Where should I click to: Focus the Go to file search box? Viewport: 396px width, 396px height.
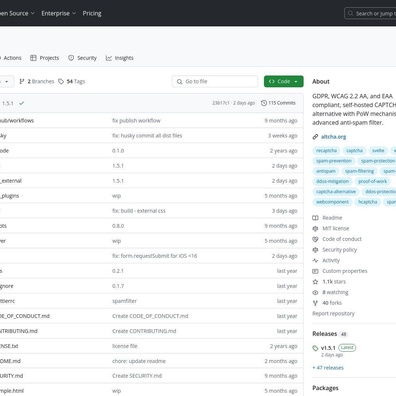(x=215, y=81)
